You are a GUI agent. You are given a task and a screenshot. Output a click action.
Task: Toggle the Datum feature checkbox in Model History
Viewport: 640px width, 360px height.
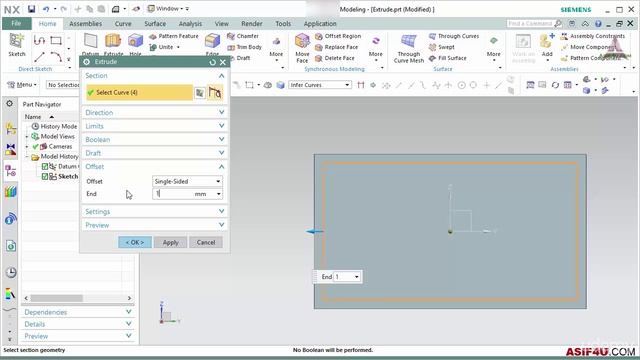coord(45,167)
